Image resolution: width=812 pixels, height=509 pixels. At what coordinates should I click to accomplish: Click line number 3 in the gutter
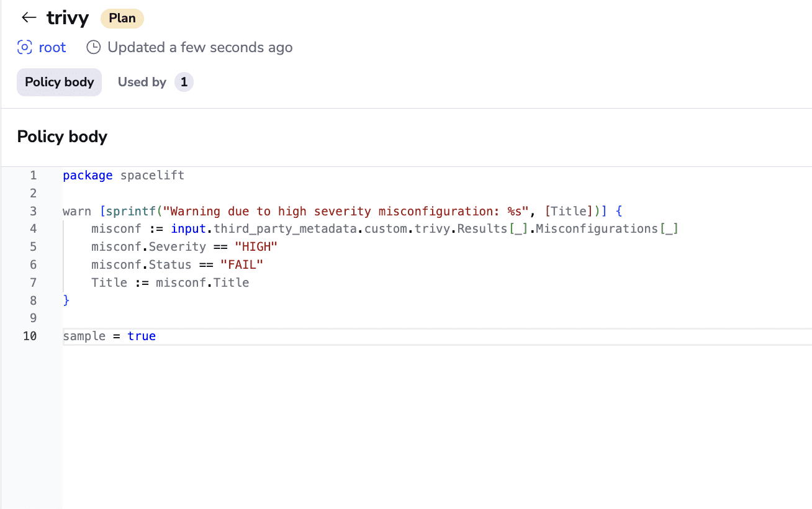coord(34,211)
